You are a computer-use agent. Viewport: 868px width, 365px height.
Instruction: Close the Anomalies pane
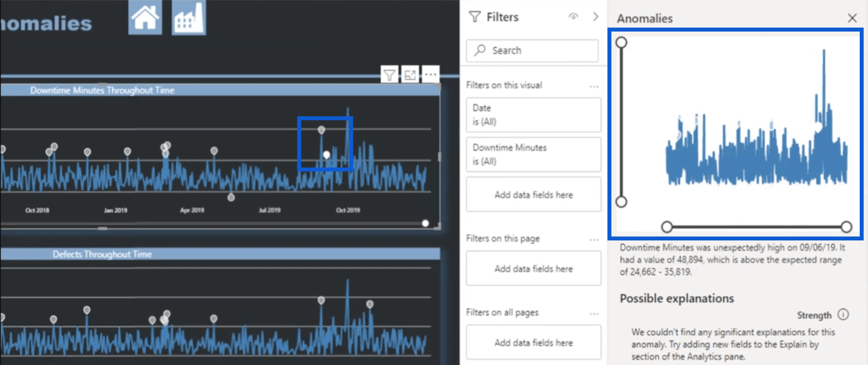(853, 18)
